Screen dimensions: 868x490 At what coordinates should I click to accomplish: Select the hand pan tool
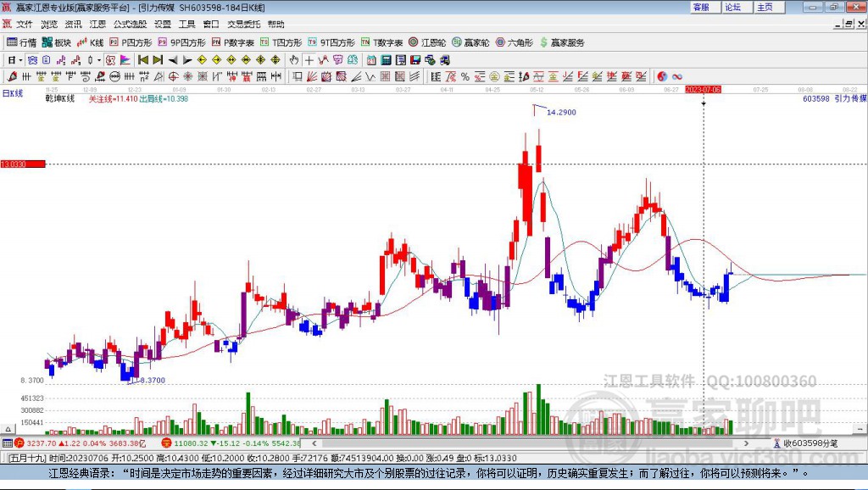coord(294,60)
